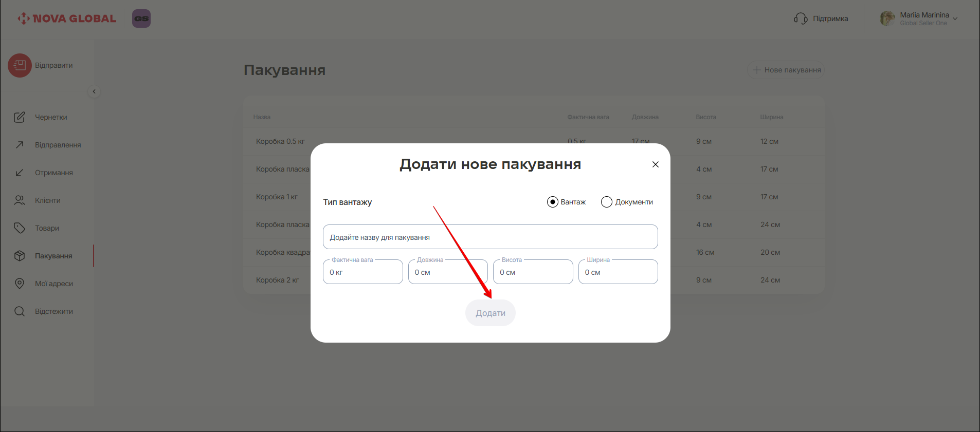Click the Відстежити magnifier icon
Image resolution: width=980 pixels, height=432 pixels.
point(20,311)
